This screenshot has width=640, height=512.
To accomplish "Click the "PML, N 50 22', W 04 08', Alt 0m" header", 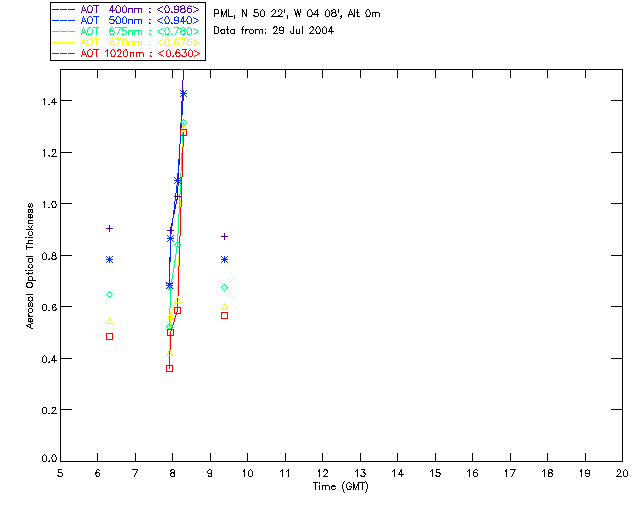I will [x=297, y=14].
